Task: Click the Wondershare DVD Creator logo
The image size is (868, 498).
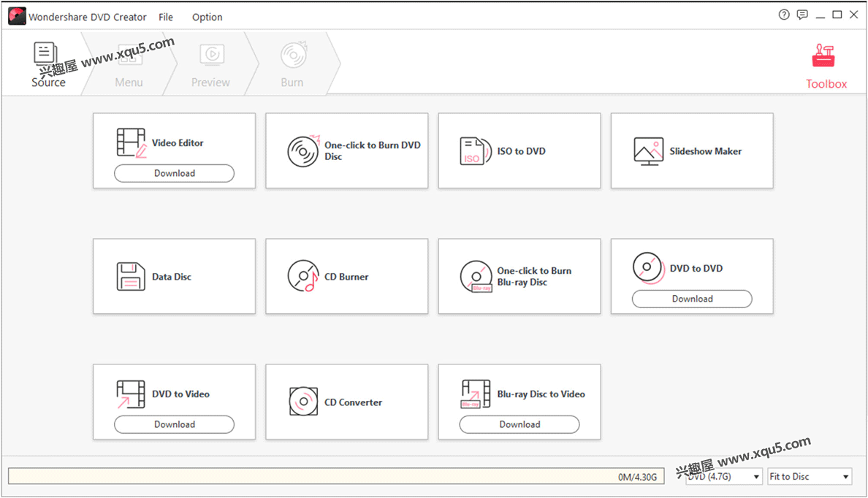Action: [17, 16]
